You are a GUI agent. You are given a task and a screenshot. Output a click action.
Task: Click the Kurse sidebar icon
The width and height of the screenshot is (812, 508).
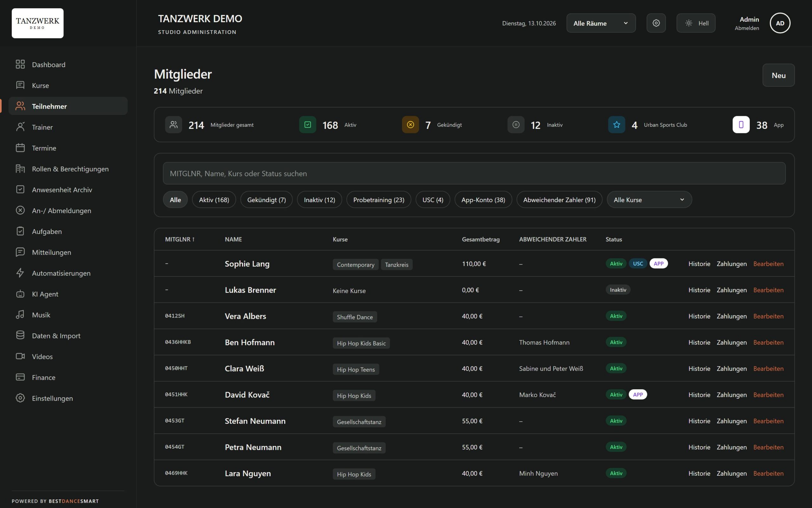20,85
